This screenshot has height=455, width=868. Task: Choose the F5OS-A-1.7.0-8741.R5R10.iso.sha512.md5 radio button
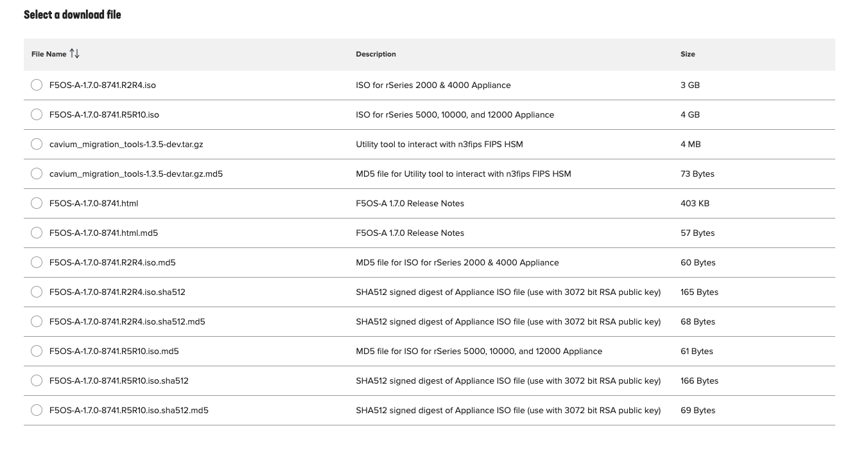37,410
